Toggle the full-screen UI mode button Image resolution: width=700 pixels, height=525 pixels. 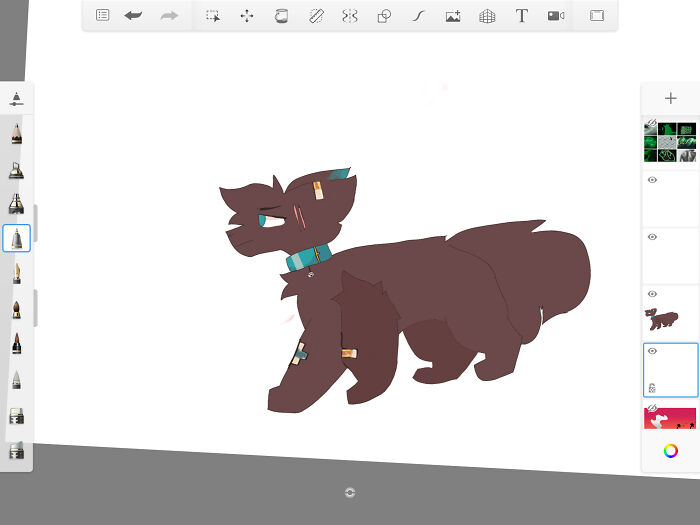click(x=596, y=16)
